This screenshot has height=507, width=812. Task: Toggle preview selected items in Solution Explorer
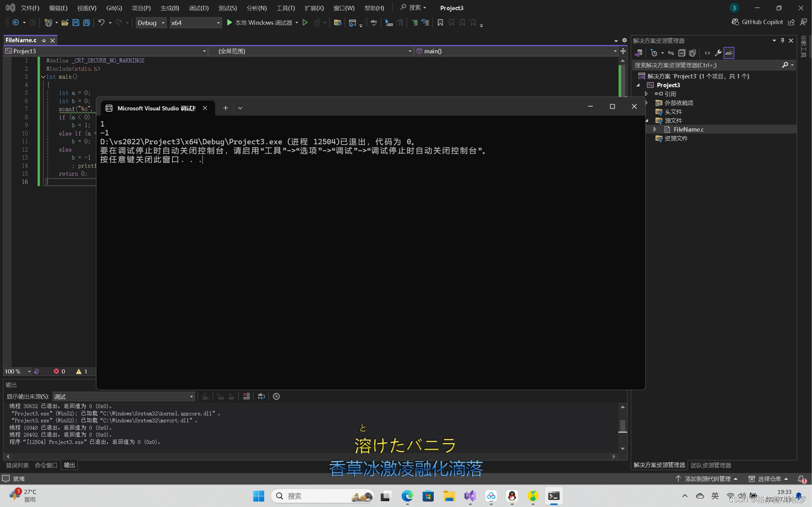coord(729,53)
